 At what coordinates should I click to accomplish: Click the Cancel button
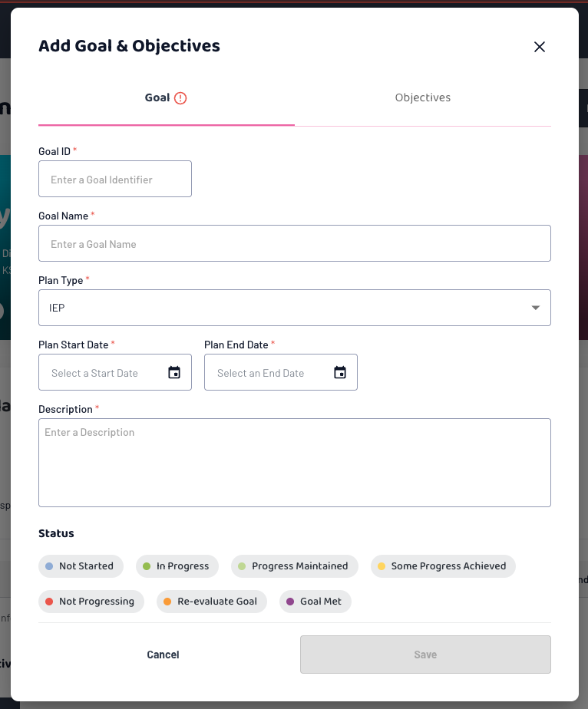pos(163,655)
